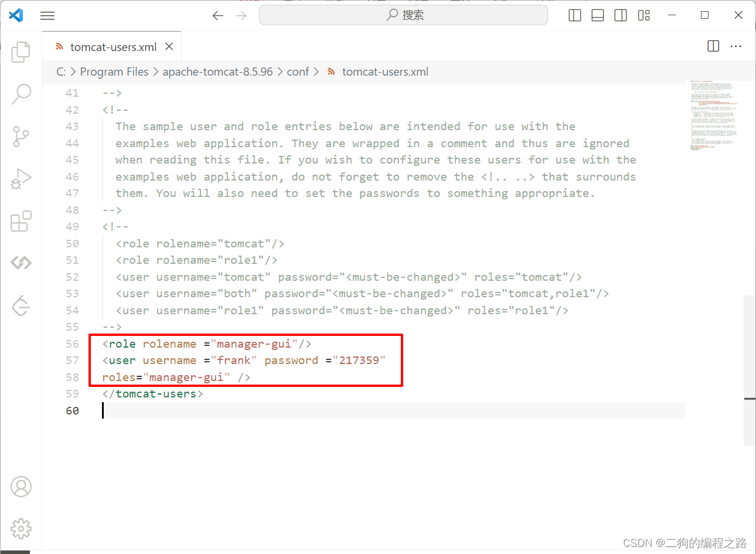Click the VS Code logo icon
The height and width of the screenshot is (554, 756).
[x=16, y=15]
